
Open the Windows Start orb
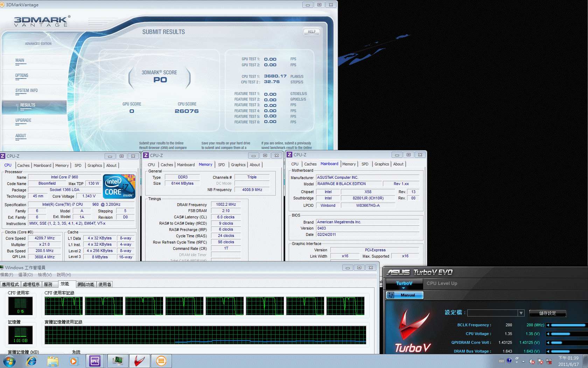(9, 361)
